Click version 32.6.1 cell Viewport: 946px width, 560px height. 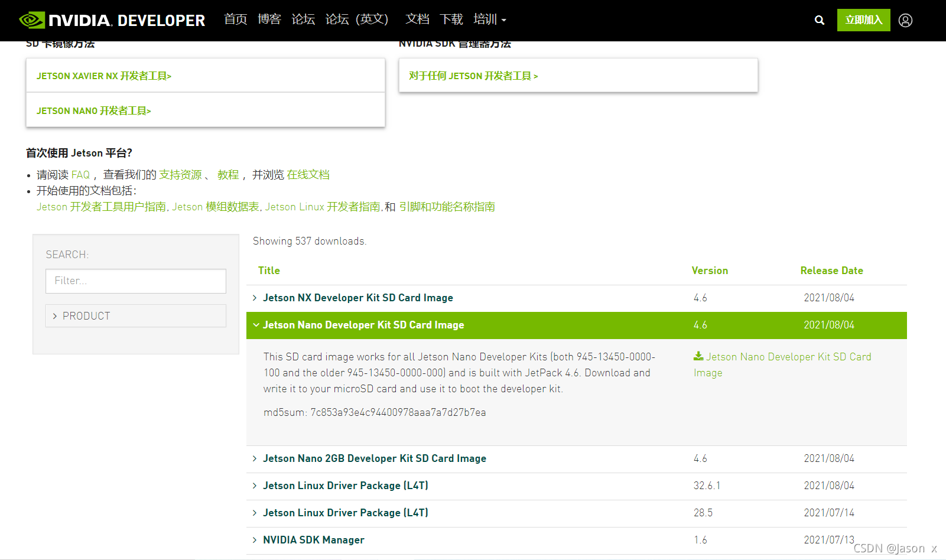point(707,486)
